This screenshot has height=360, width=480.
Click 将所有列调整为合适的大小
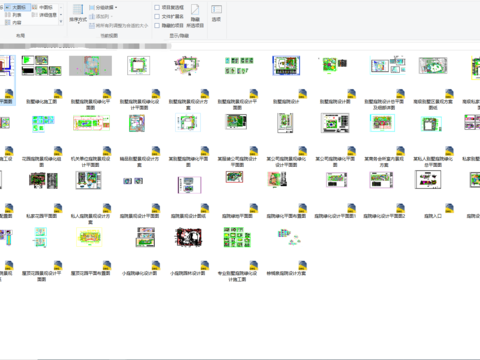click(x=119, y=25)
